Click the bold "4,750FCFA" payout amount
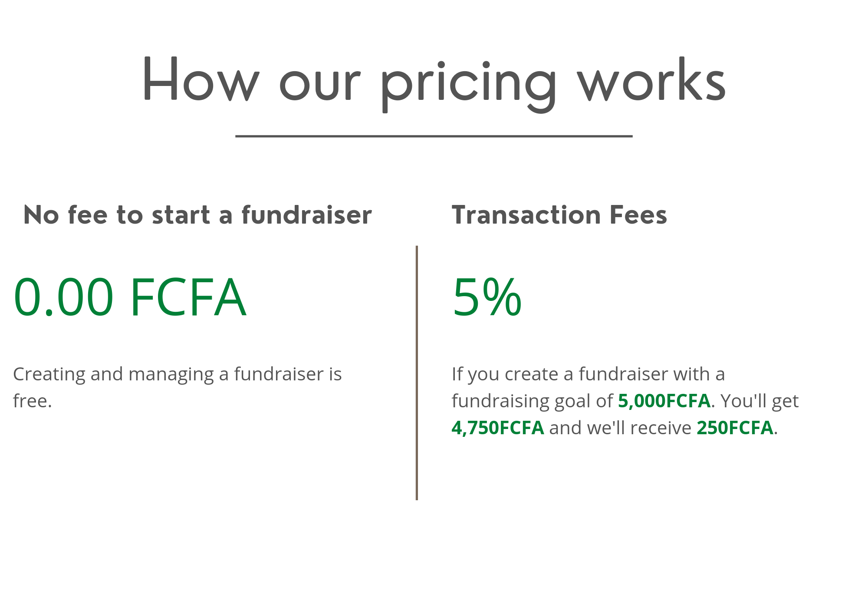Screen dimensions: 868x614 point(498,428)
